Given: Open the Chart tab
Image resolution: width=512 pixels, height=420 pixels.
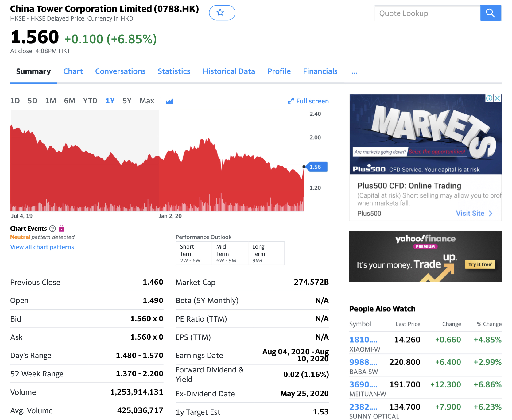Looking at the screenshot, I should 73,71.
